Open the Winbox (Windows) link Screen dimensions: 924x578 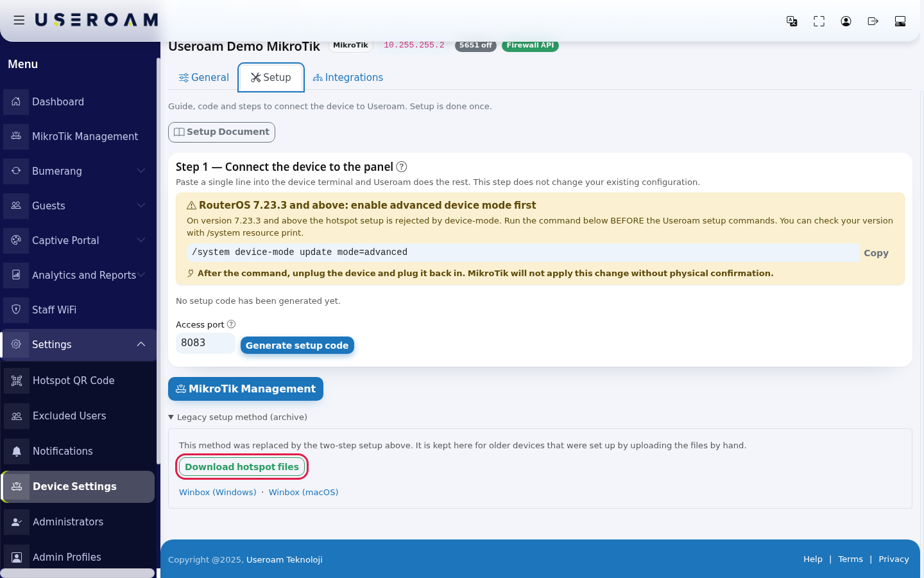(218, 493)
